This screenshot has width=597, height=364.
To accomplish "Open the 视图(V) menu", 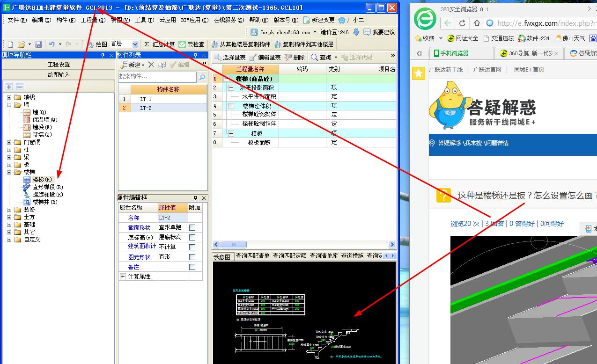I will [x=120, y=20].
